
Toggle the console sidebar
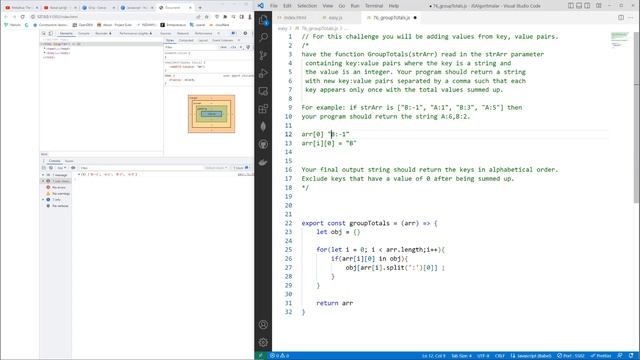(44, 168)
